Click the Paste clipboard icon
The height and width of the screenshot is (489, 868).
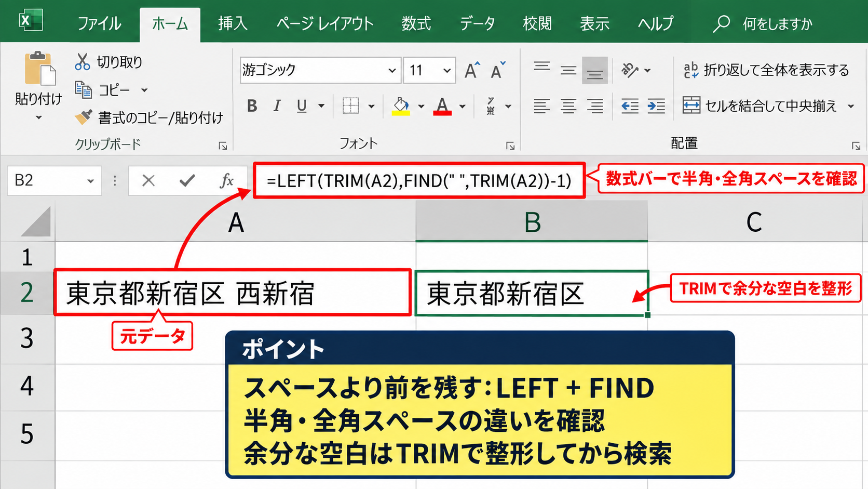(39, 68)
